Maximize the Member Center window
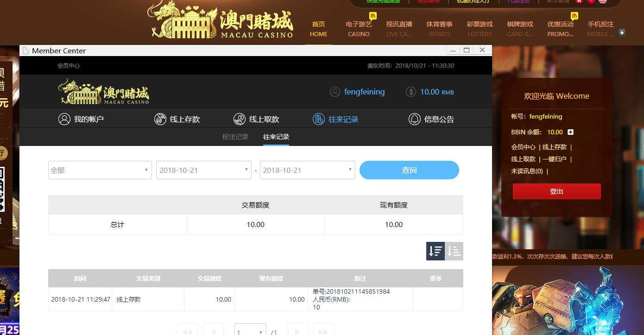This screenshot has width=644, height=335. click(467, 50)
